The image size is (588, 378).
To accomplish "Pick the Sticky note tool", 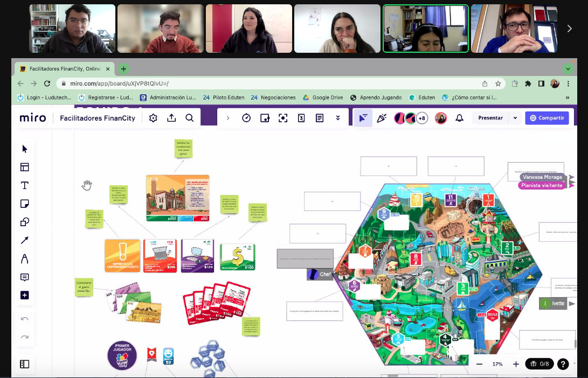I will tap(25, 204).
